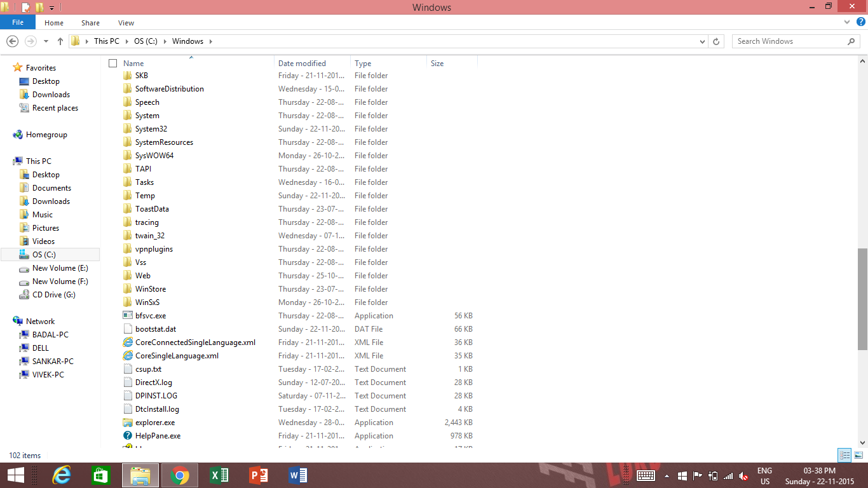The image size is (868, 488).
Task: Click the vertical scrollbar thumb
Action: (862, 299)
